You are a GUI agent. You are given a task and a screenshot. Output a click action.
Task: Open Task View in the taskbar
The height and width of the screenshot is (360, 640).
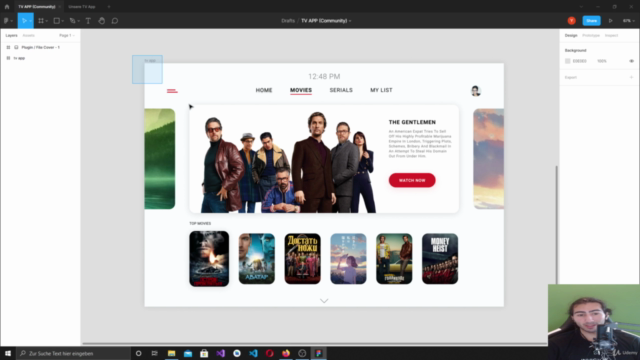[154, 353]
